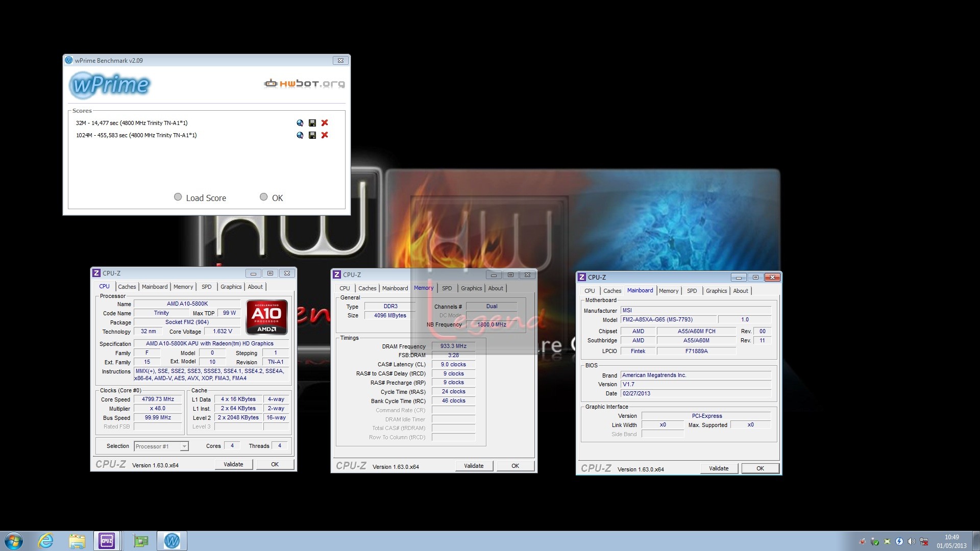Viewport: 980px width, 551px height.
Task: Click Validate in the Memory window
Action: tap(474, 466)
